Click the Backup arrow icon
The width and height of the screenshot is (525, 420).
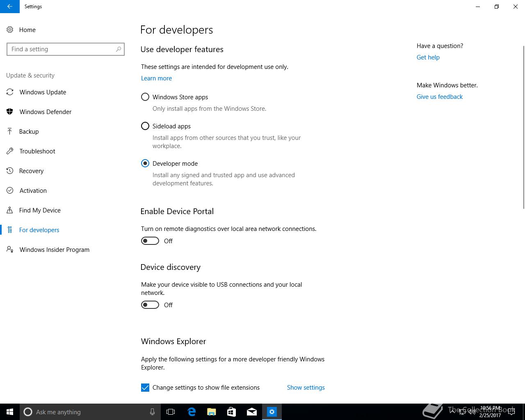coord(10,131)
